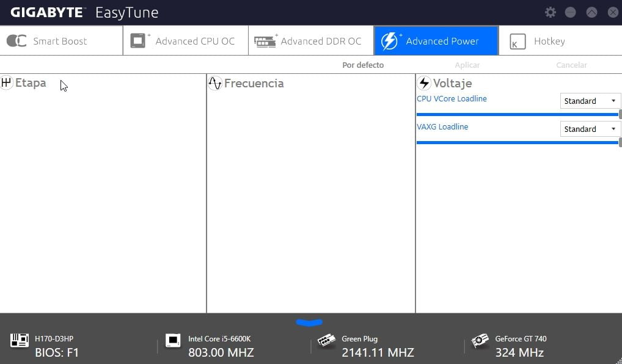Click the Etapa section heading
622x364 pixels.
[31, 83]
